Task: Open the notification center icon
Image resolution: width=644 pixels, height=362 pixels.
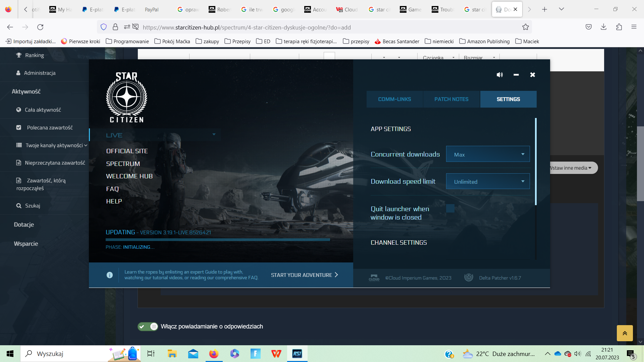Action: (631, 354)
